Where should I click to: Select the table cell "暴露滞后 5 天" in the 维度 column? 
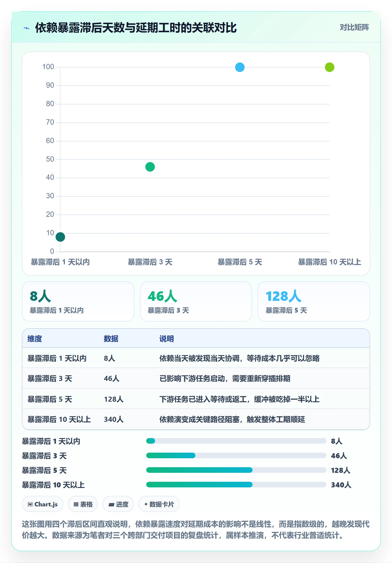(50, 399)
